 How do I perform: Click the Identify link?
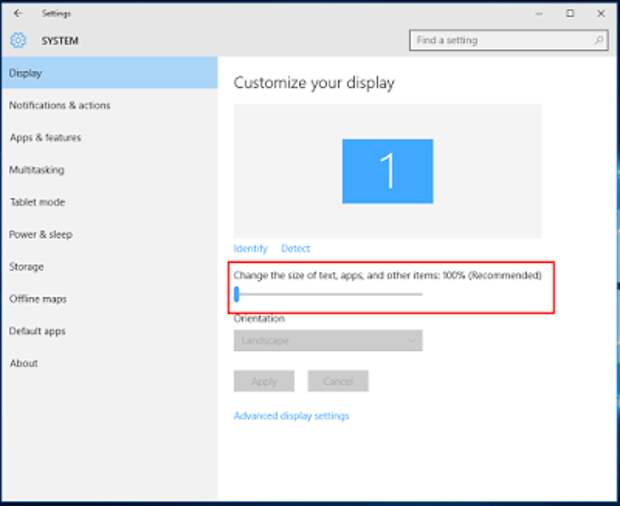(x=250, y=248)
